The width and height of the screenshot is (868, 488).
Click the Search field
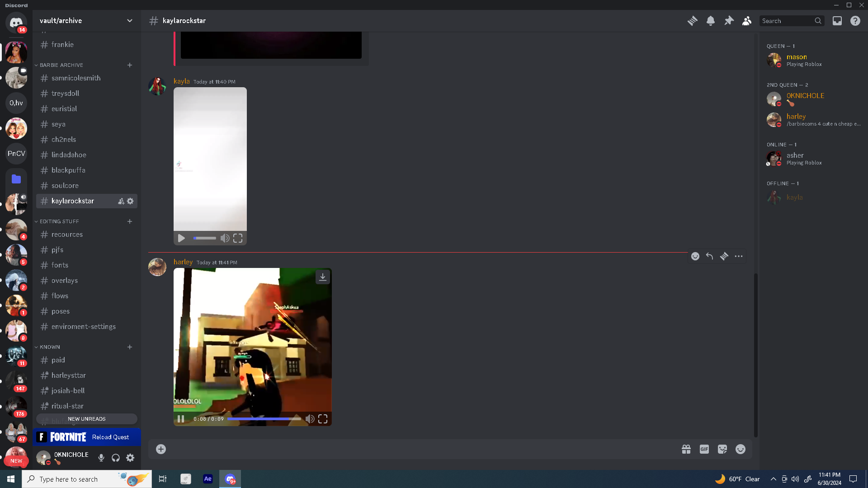point(792,21)
